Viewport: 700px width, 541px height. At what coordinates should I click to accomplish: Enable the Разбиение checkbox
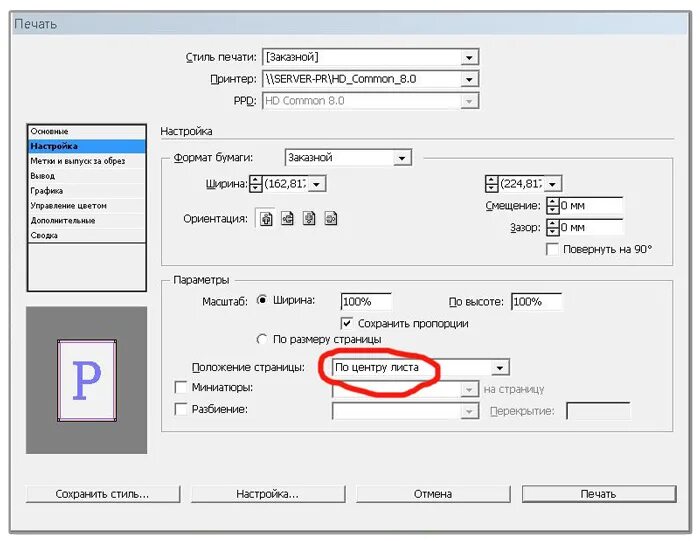pos(181,409)
